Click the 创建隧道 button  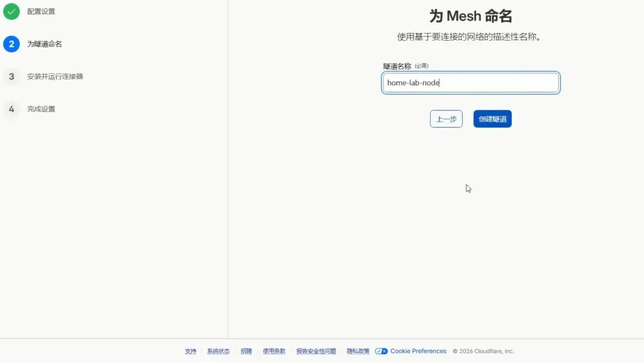click(x=493, y=119)
